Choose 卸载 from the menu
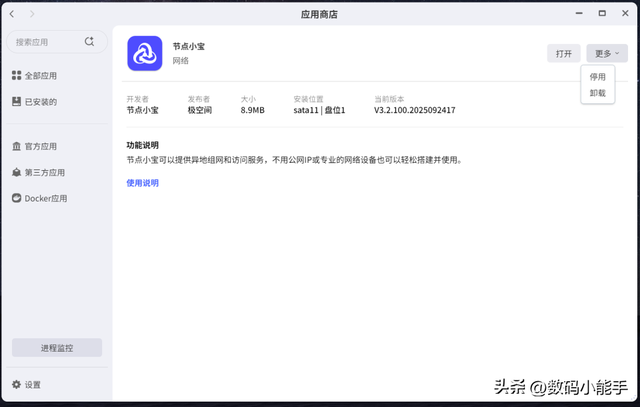The width and height of the screenshot is (640, 407). click(597, 93)
